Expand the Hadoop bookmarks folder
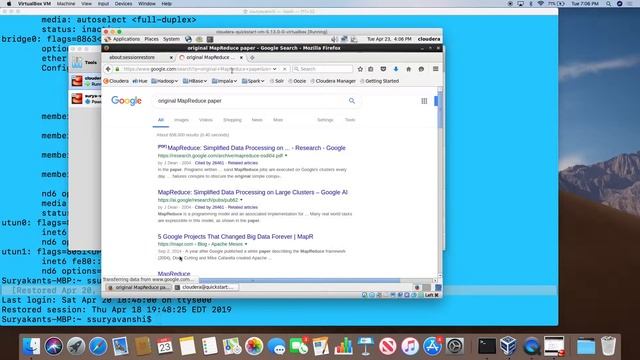Viewport: 640px width, 360px height. pos(165,81)
